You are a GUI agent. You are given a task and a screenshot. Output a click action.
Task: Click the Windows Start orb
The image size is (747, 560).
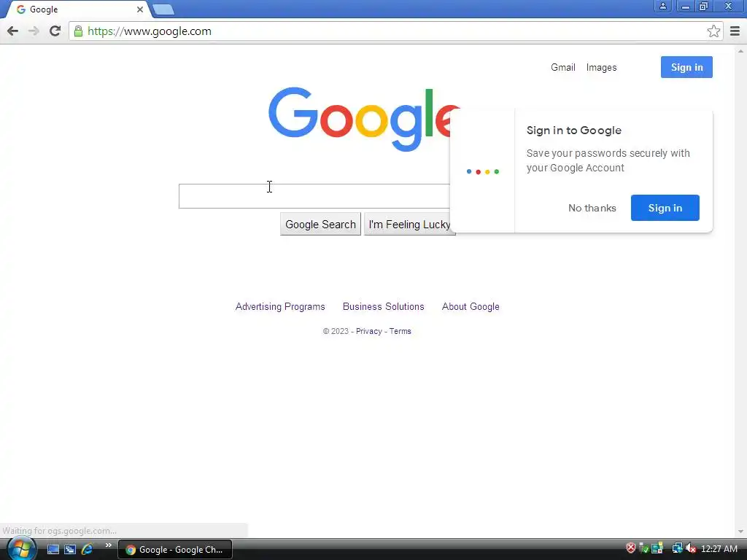click(21, 548)
